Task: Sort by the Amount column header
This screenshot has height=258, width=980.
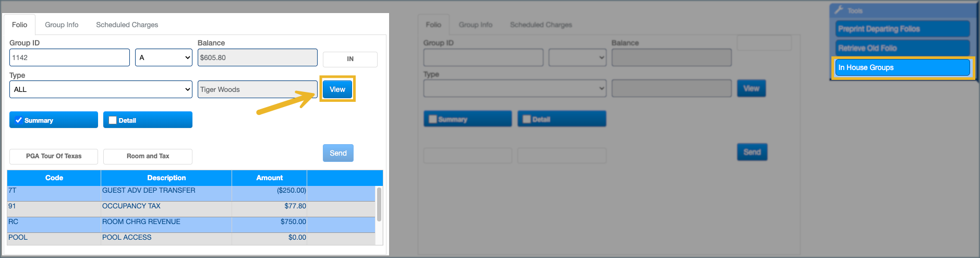Action: point(269,178)
